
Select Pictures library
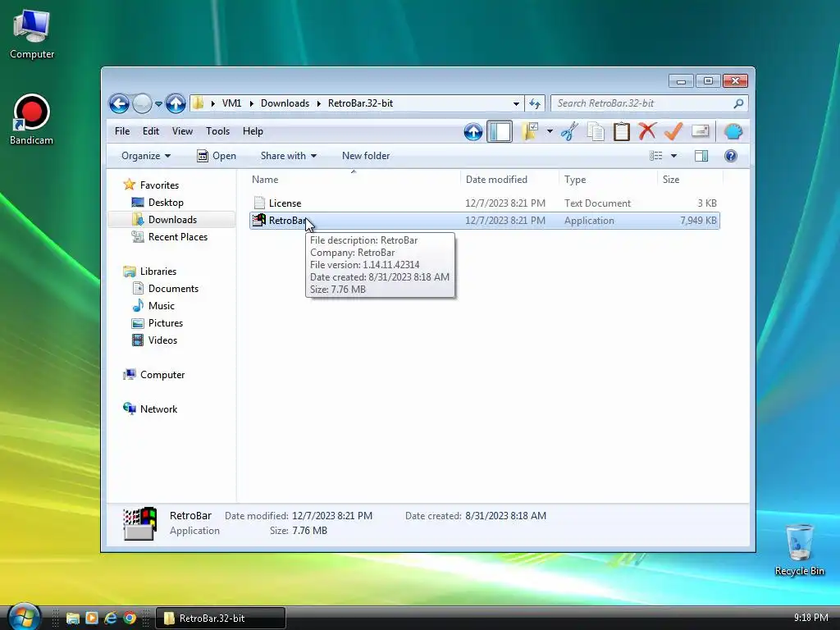click(166, 323)
